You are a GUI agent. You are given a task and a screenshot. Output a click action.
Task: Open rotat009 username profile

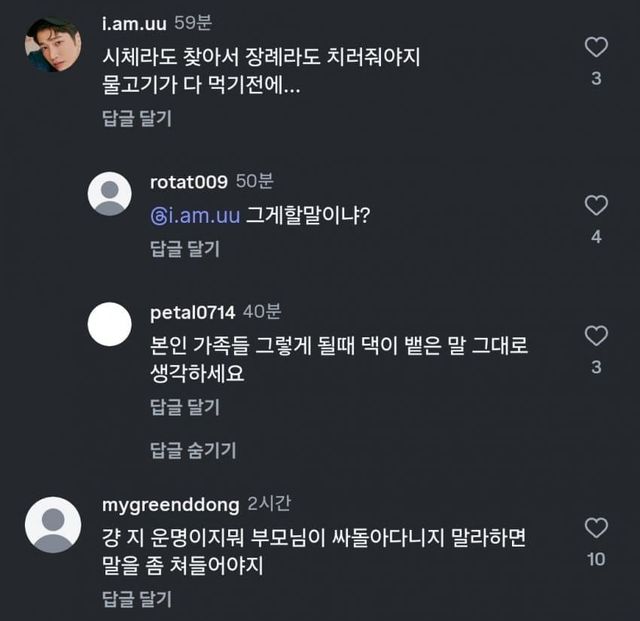(188, 181)
